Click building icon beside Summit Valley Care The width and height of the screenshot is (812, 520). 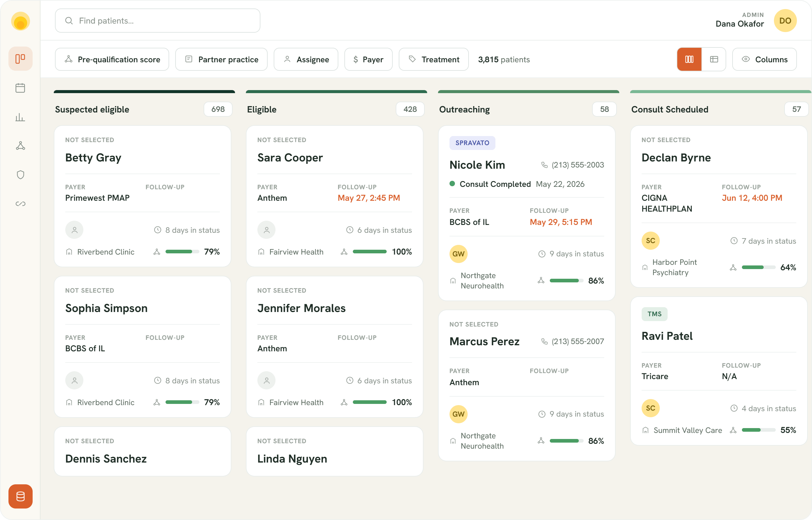coord(645,430)
